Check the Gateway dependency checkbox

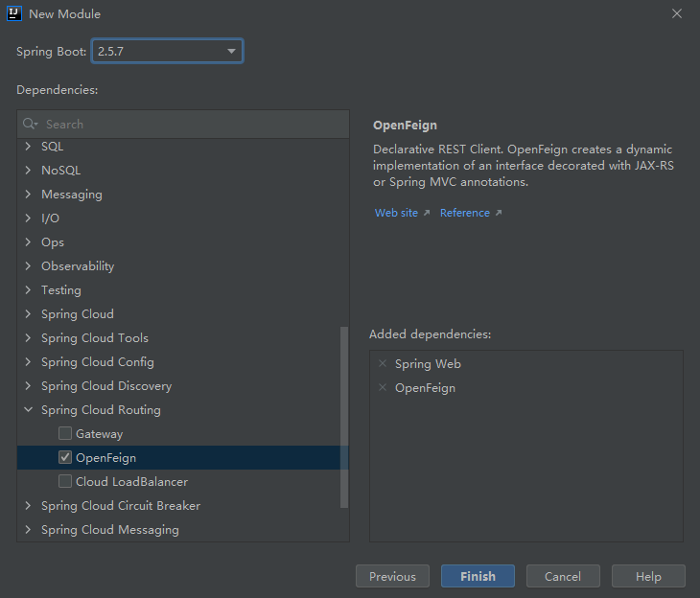tap(65, 433)
